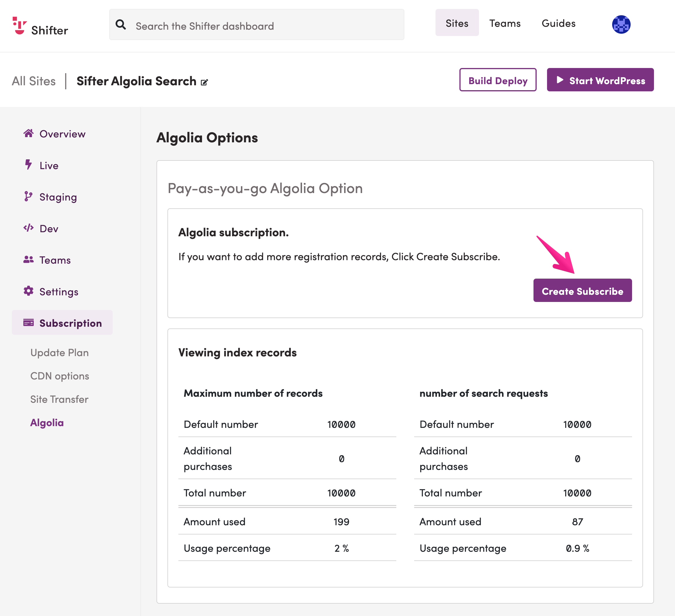675x616 pixels.
Task: Click Additional purchases 0 under records
Action: (341, 459)
